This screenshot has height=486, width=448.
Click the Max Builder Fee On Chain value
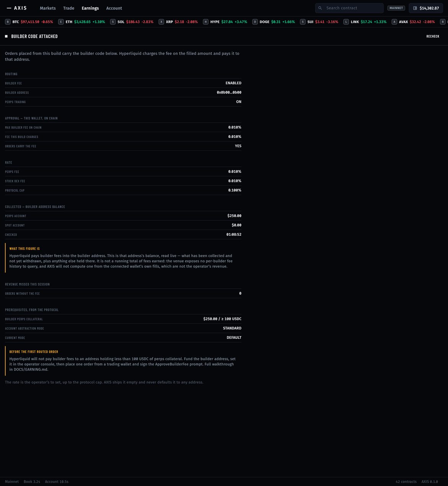[235, 127]
